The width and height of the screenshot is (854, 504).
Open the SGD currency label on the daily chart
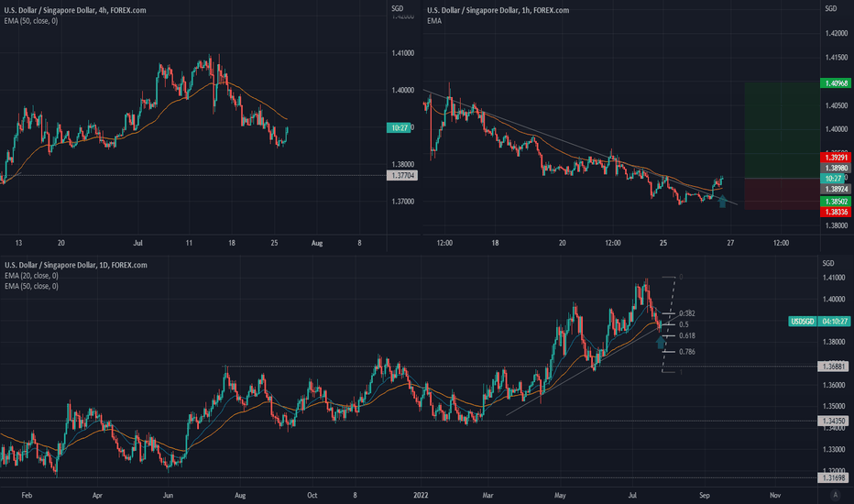pos(828,263)
